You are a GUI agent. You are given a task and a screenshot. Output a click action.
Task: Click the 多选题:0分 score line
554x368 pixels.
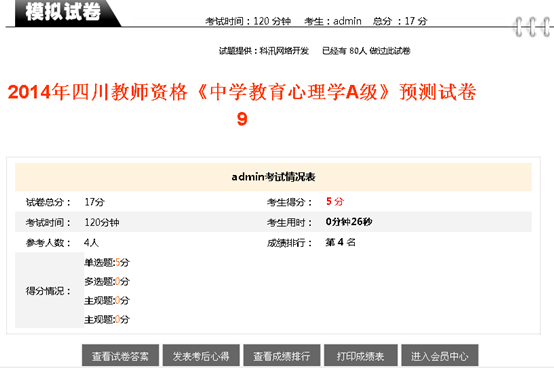(x=107, y=281)
